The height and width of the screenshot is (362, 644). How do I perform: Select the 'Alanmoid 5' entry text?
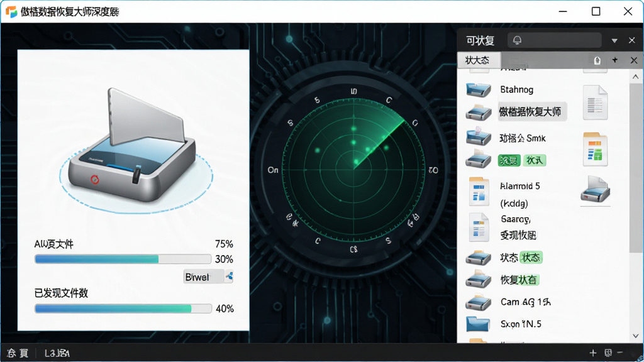520,186
